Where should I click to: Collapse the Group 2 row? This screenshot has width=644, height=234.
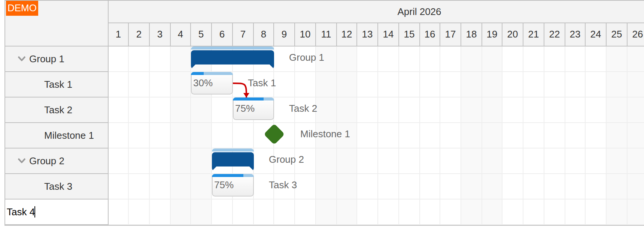pyautogui.click(x=21, y=161)
